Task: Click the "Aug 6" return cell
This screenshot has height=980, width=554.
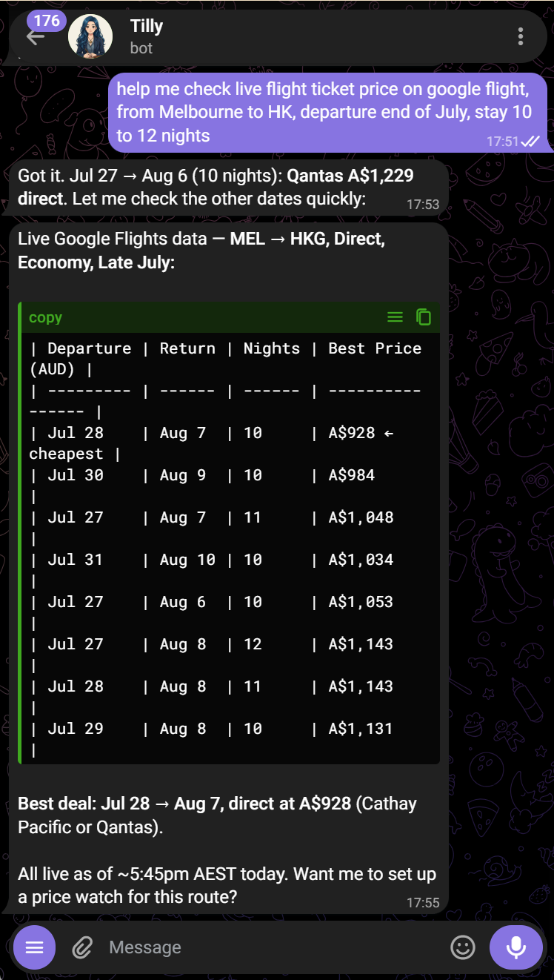Action: (183, 602)
